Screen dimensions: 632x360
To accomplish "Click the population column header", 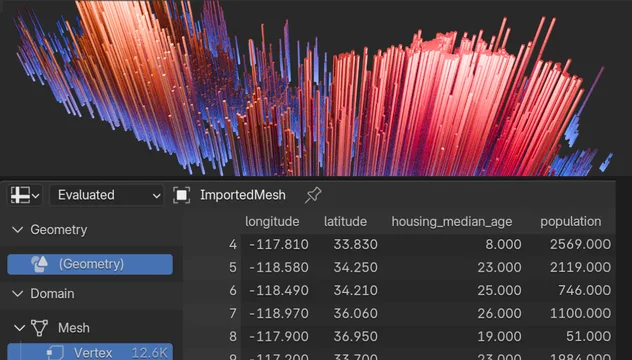I will click(571, 221).
